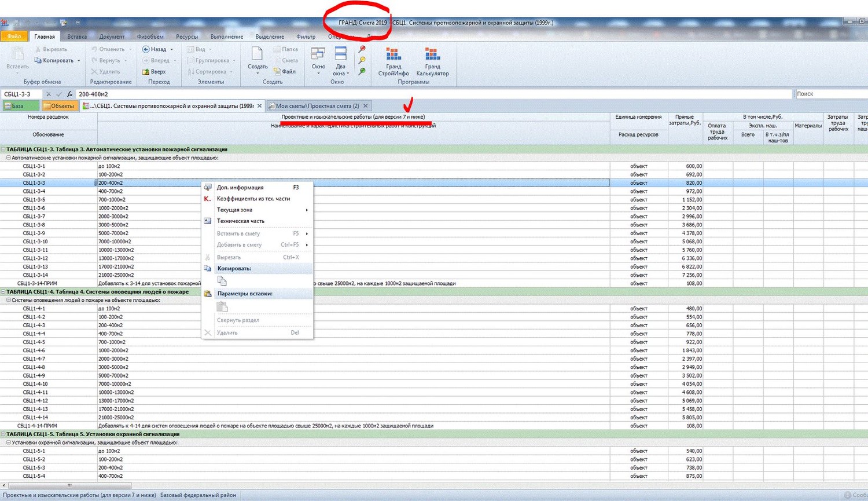Click the Объекты button

pos(60,106)
